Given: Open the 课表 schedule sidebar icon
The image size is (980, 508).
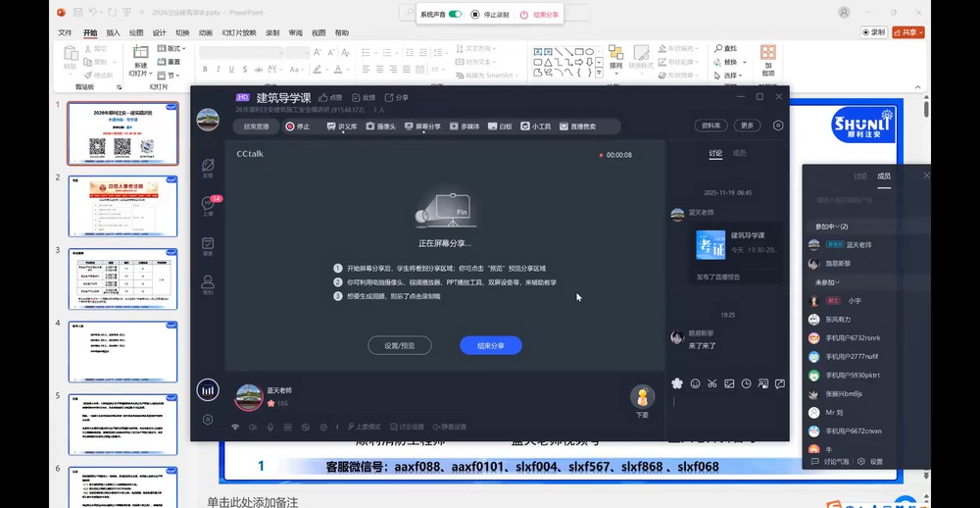Looking at the screenshot, I should [x=208, y=246].
